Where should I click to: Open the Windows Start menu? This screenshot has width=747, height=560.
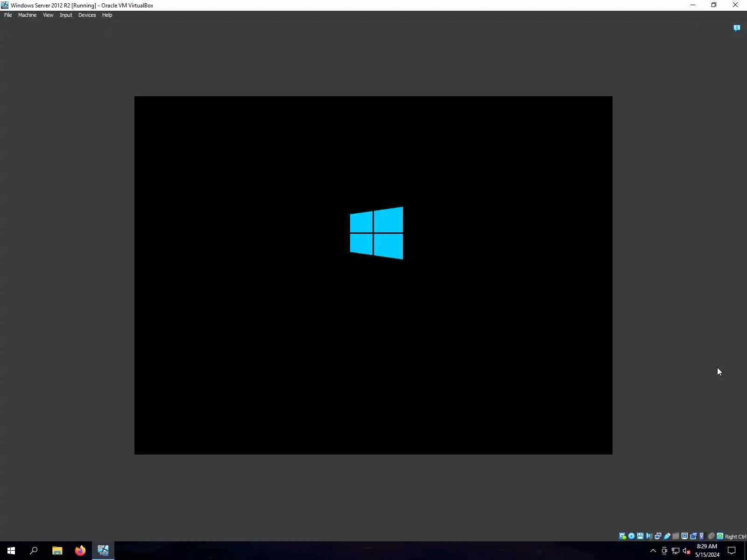11,551
